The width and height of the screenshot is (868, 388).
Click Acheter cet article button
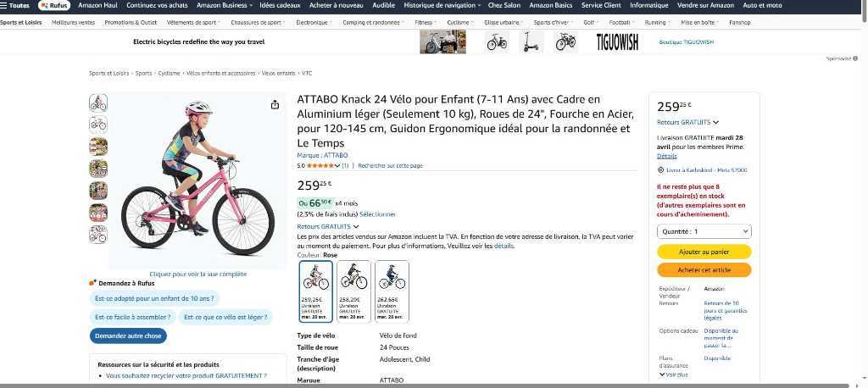tap(704, 270)
